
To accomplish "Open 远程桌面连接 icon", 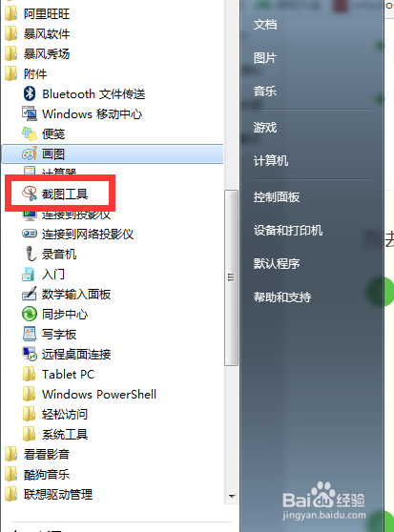I will [x=30, y=354].
